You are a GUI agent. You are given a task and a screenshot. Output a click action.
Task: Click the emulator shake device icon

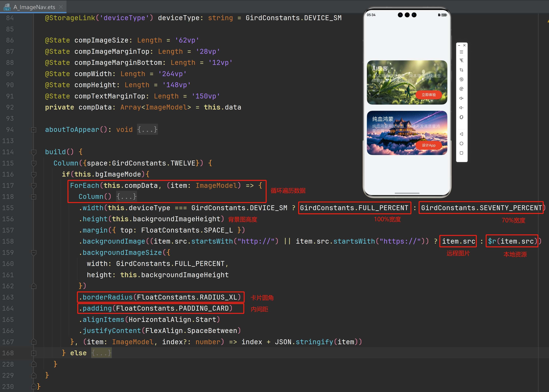coord(461,117)
